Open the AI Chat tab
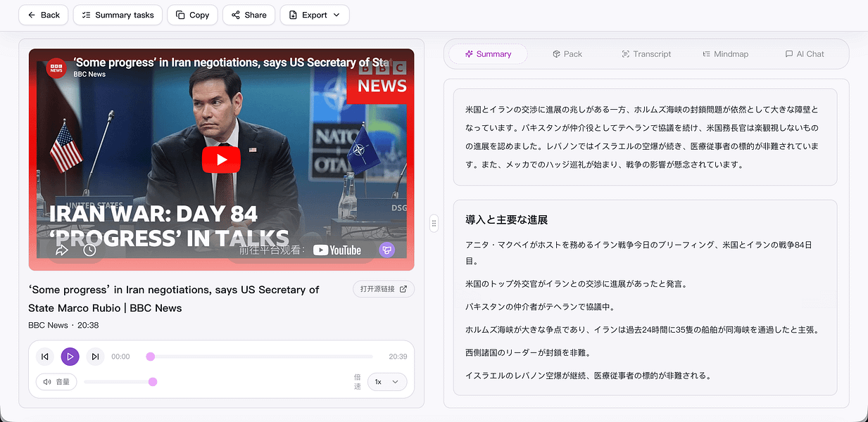This screenshot has width=868, height=422. coord(805,54)
